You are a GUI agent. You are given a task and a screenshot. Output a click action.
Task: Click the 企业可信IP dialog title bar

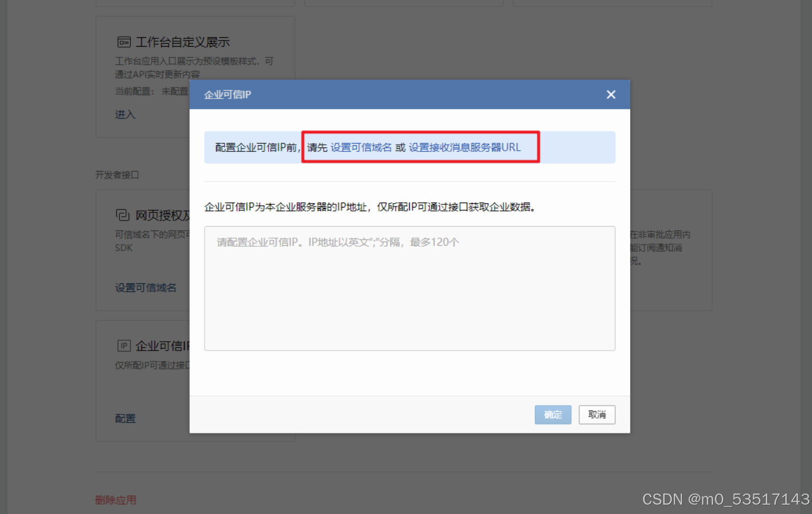coord(409,95)
